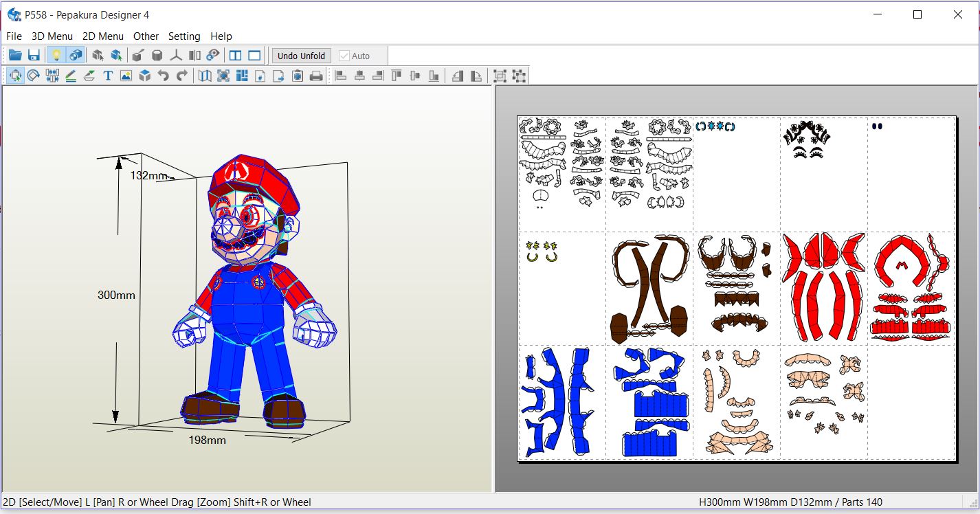Screen dimensions: 980x514
Task: Click the Insert Image tool icon
Action: pyautogui.click(x=125, y=76)
